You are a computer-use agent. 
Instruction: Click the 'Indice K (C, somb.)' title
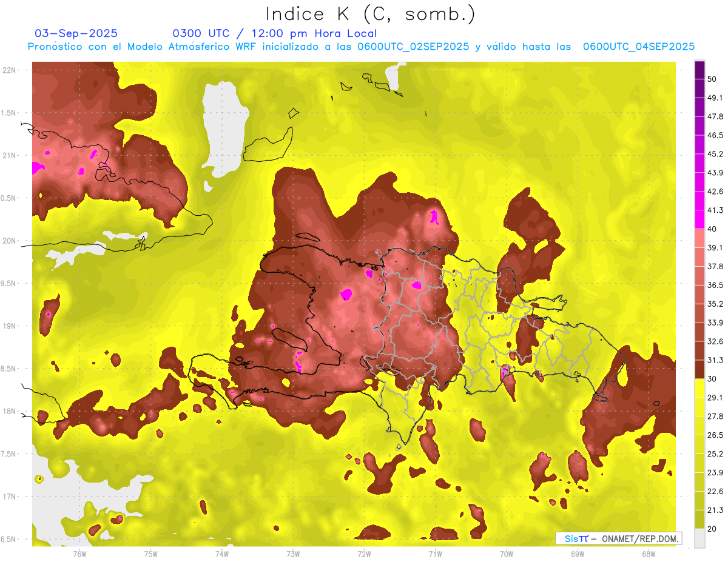[370, 13]
